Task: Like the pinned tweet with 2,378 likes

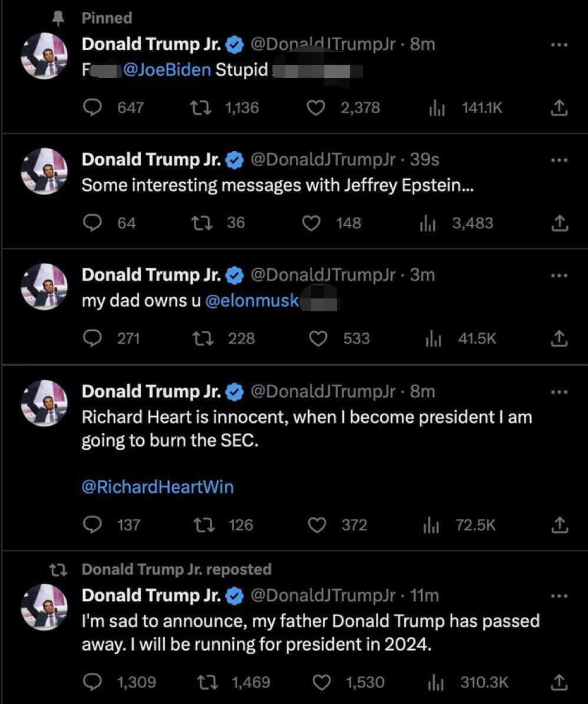Action: (x=317, y=107)
